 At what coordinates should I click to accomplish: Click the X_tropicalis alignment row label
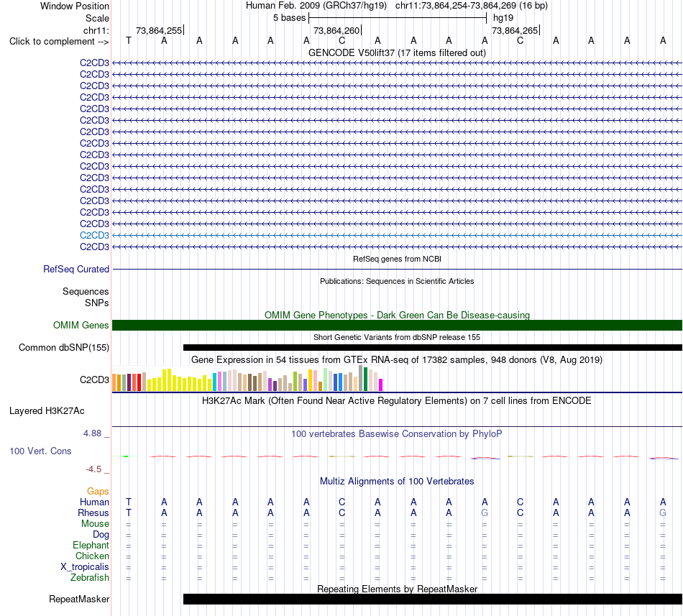pos(85,567)
